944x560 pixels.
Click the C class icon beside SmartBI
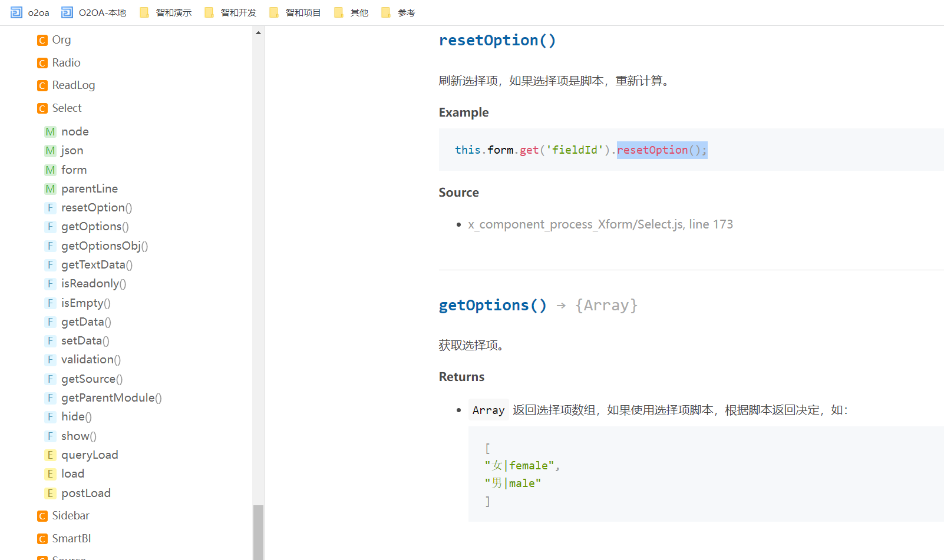pos(42,538)
